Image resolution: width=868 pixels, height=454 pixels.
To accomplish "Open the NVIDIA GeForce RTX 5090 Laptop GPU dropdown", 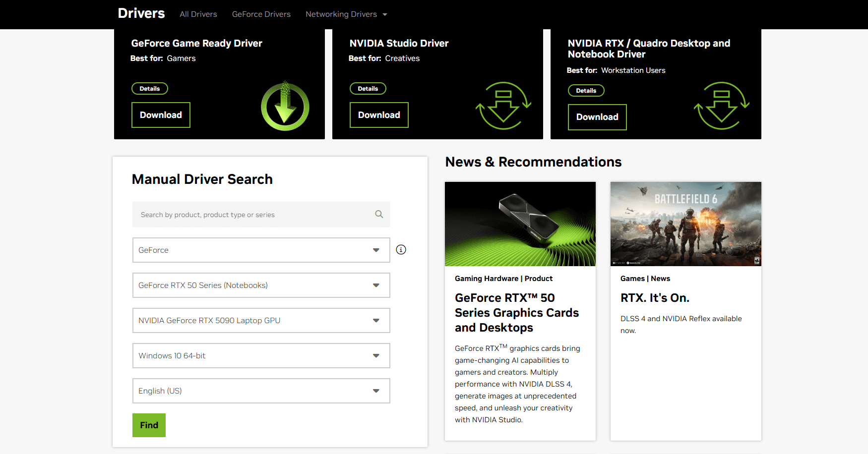I will point(261,321).
